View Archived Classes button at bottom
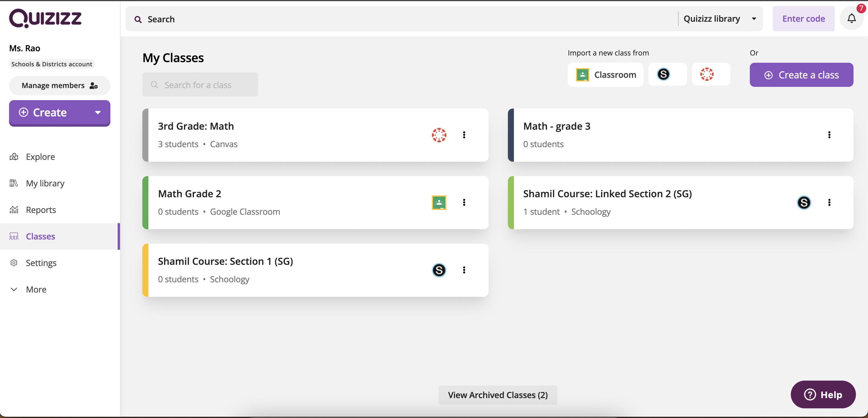 (x=498, y=395)
